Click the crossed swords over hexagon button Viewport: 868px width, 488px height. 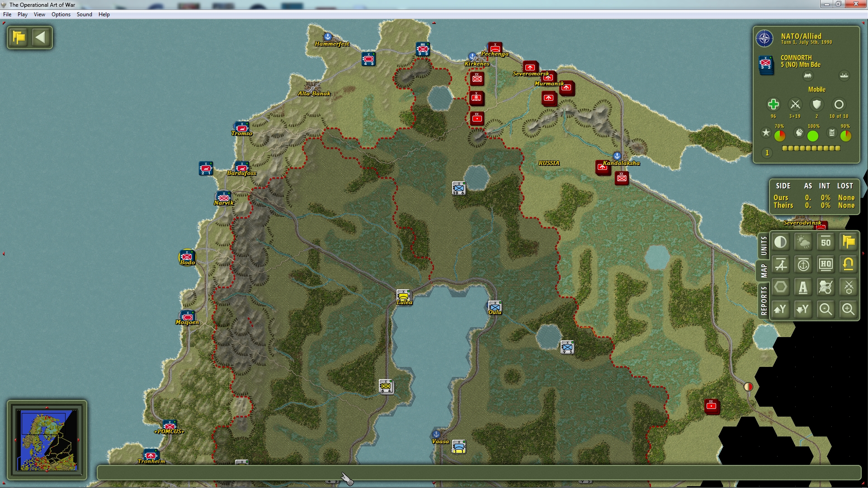[x=849, y=287]
